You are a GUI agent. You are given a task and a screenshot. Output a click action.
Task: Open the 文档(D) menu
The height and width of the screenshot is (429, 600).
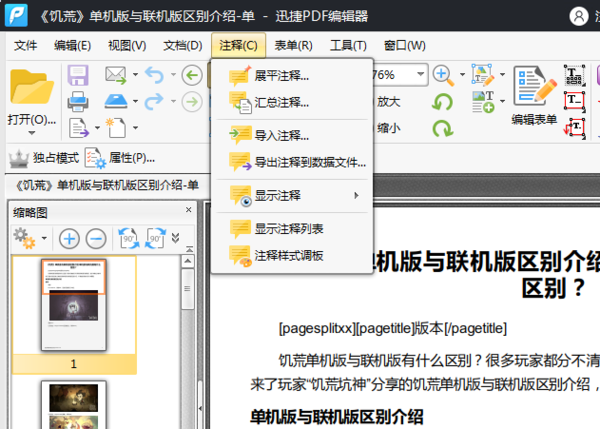[x=183, y=46]
